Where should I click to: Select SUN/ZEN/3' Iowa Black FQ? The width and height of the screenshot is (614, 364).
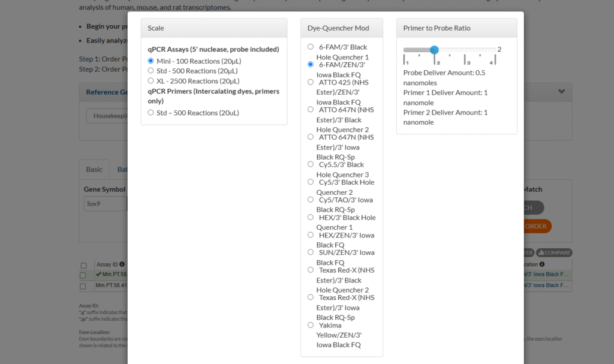(310, 252)
